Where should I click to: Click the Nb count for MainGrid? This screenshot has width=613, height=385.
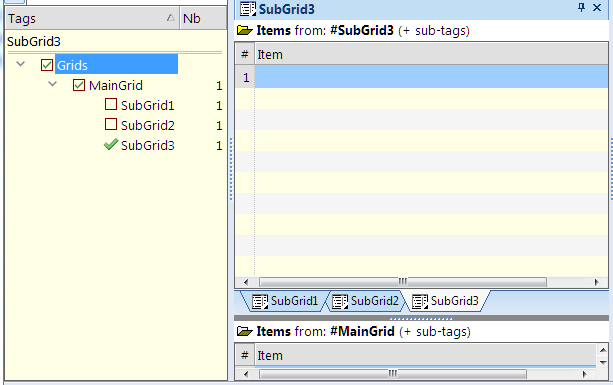pyautogui.click(x=219, y=86)
